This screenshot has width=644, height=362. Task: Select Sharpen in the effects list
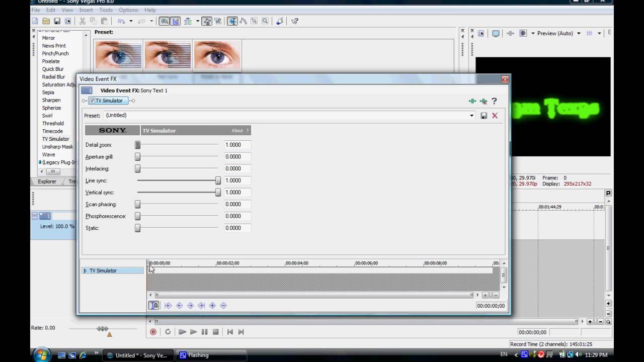pyautogui.click(x=51, y=100)
